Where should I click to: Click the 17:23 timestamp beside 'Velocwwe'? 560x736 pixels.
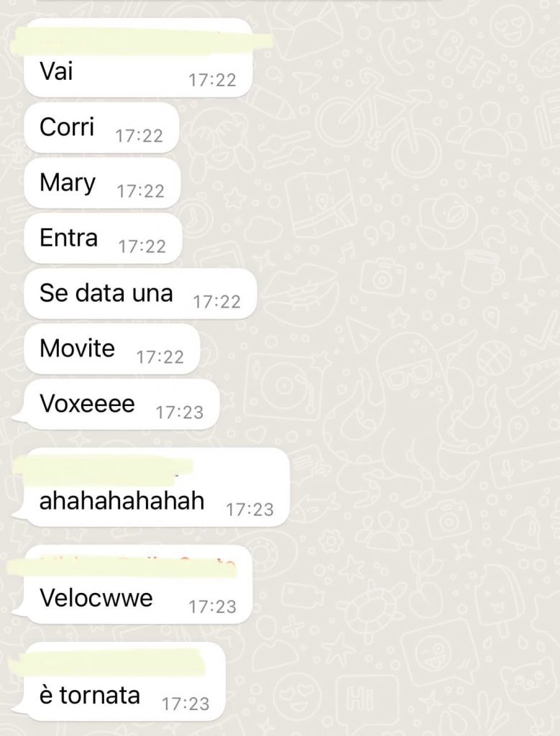coord(212,607)
